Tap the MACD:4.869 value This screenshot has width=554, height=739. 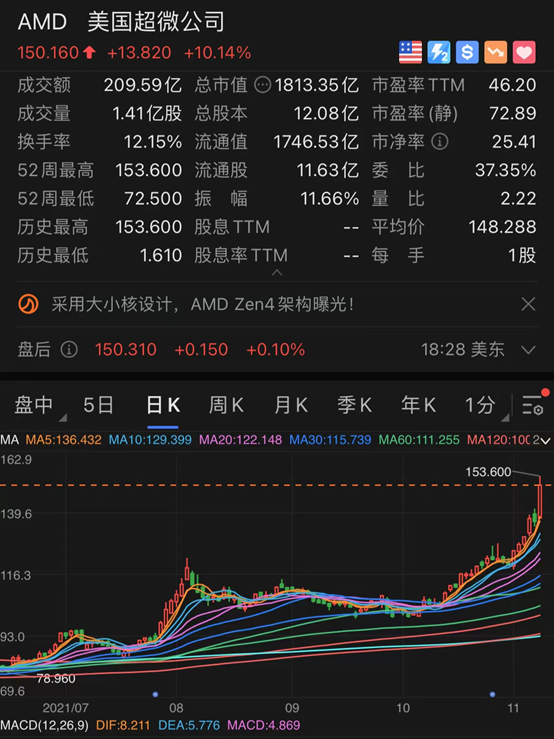click(264, 725)
